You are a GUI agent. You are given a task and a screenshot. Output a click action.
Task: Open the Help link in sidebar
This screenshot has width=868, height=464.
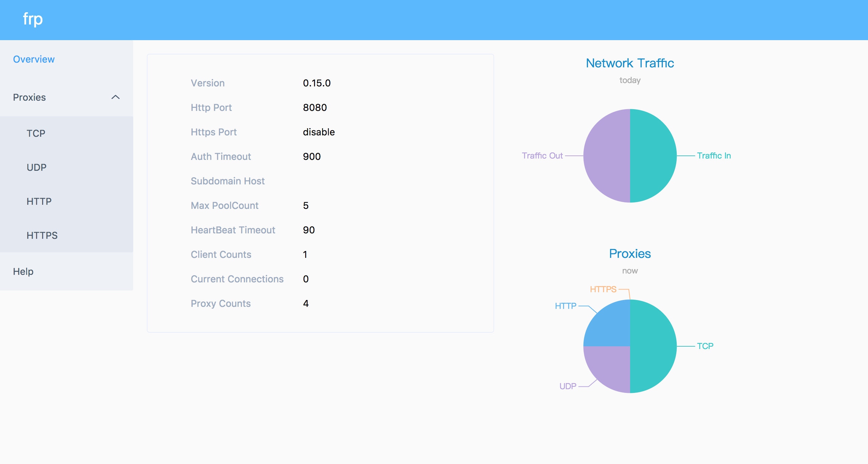click(23, 271)
